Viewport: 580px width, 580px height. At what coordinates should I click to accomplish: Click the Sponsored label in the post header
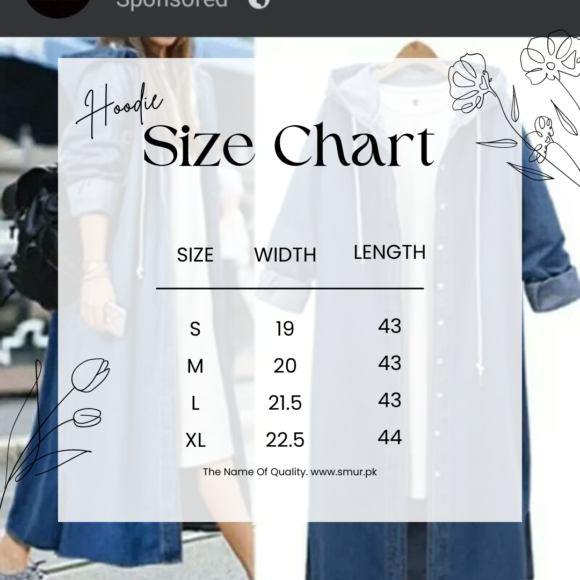tap(172, 4)
